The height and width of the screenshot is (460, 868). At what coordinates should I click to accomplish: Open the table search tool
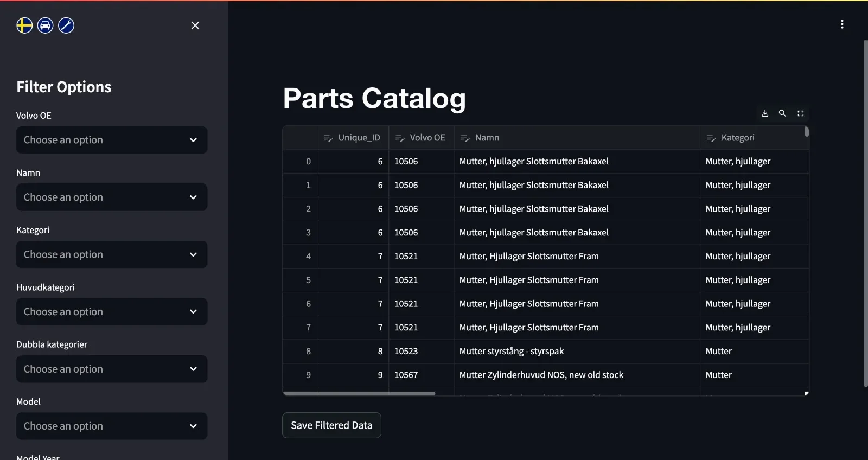tap(782, 113)
